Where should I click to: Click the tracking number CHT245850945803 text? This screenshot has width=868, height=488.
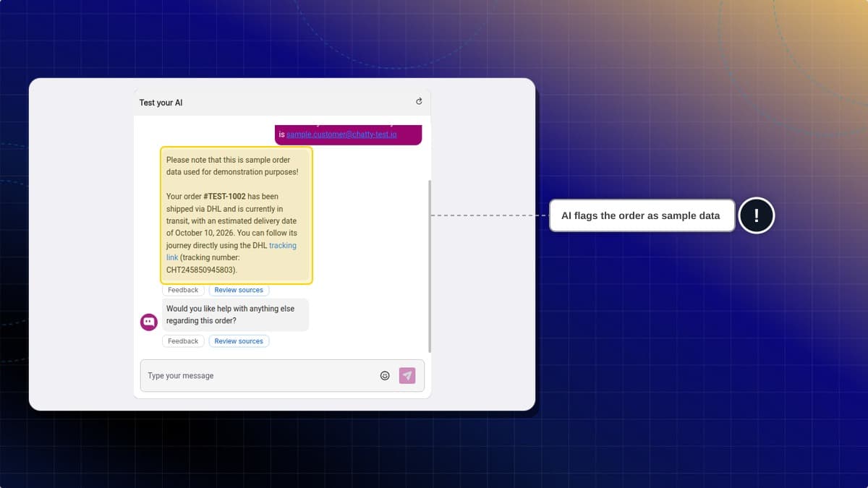coord(200,270)
